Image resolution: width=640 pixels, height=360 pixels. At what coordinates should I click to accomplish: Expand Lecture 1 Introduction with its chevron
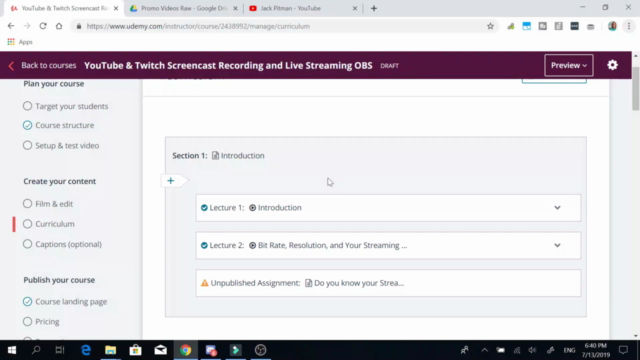point(557,208)
